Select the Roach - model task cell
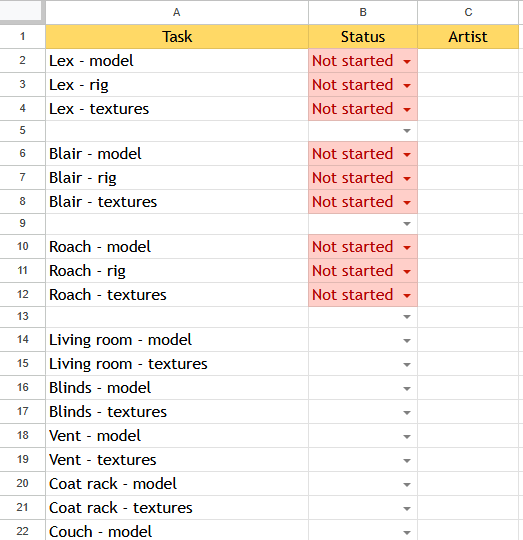 177,247
